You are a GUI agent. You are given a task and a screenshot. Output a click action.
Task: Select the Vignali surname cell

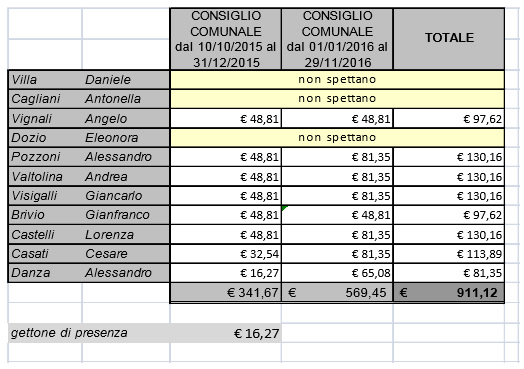tap(45, 118)
